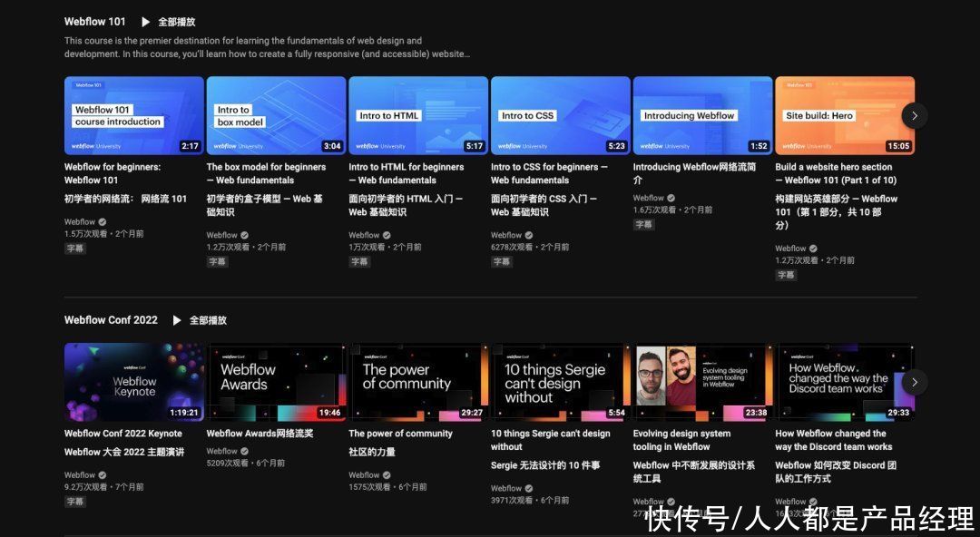Screen dimensions: 980x537
Task: Show next videos in Webflow Conf 2022 row
Action: 915,382
